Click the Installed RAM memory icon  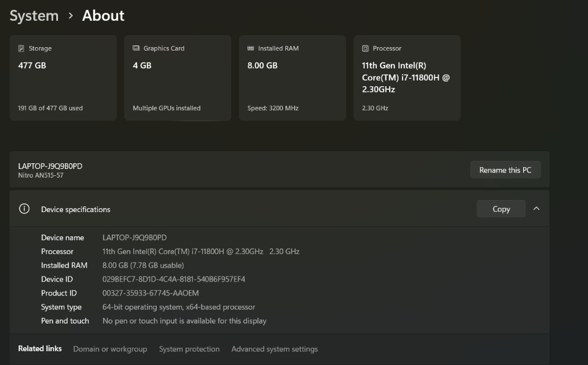click(251, 49)
